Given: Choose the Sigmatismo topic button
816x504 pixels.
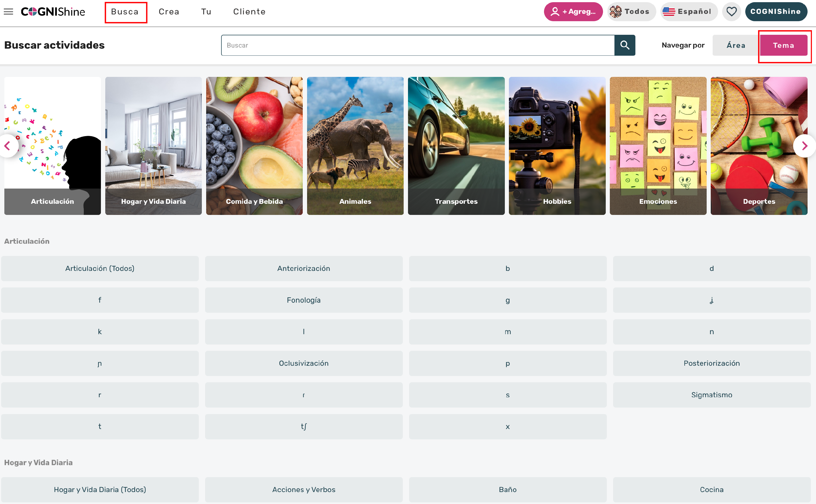Looking at the screenshot, I should pos(711,395).
